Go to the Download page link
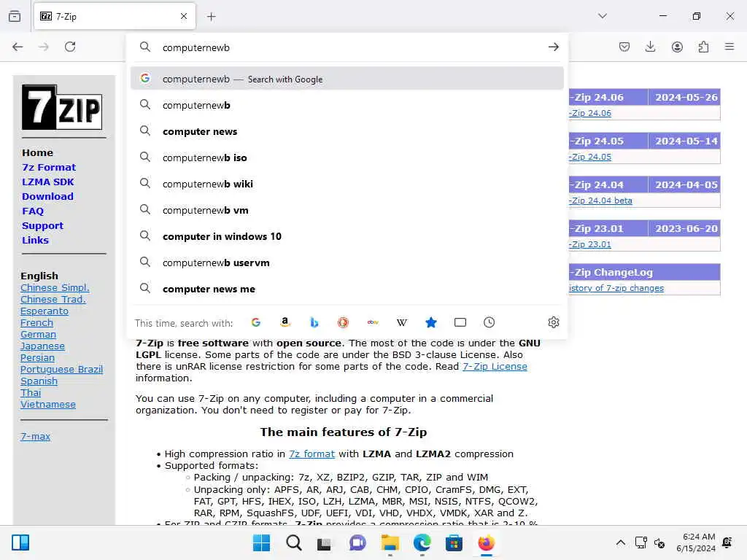 [x=47, y=196]
